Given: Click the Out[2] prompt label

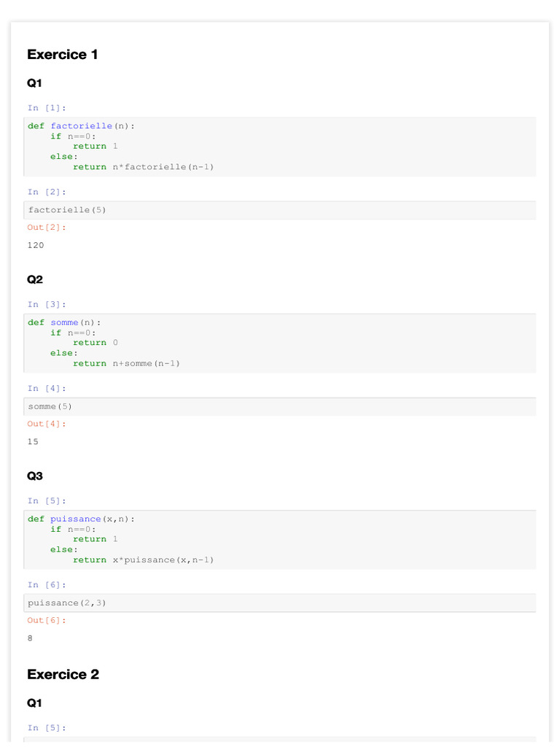Looking at the screenshot, I should tap(47, 228).
